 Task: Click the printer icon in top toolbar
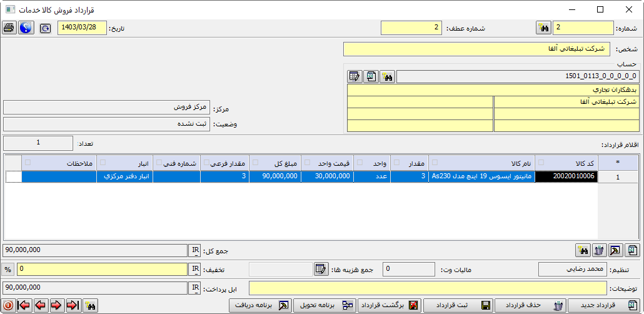click(x=9, y=28)
